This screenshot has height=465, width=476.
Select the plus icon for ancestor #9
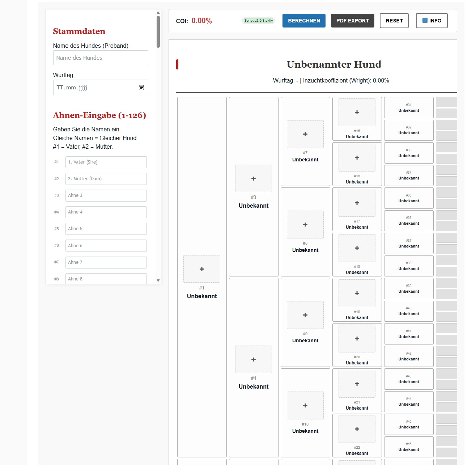305,315
